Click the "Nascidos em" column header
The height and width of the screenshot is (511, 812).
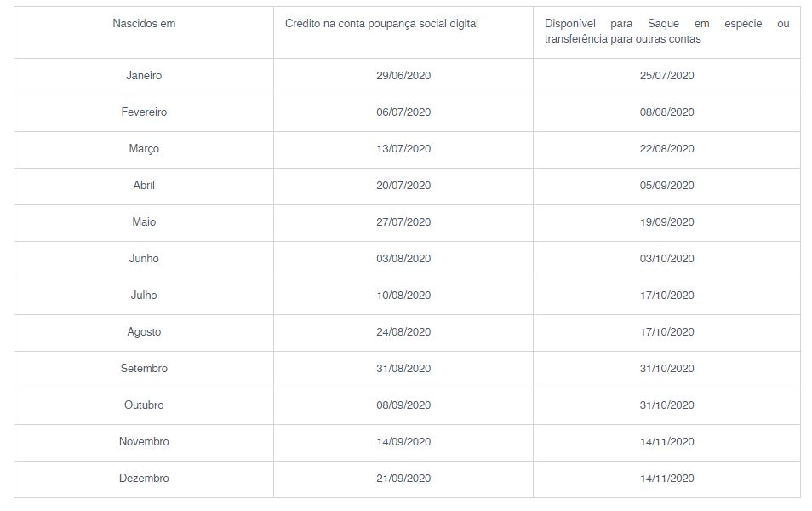click(x=144, y=24)
